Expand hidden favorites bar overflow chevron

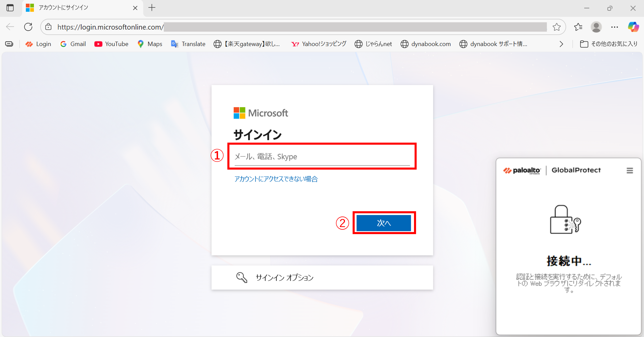(x=561, y=44)
